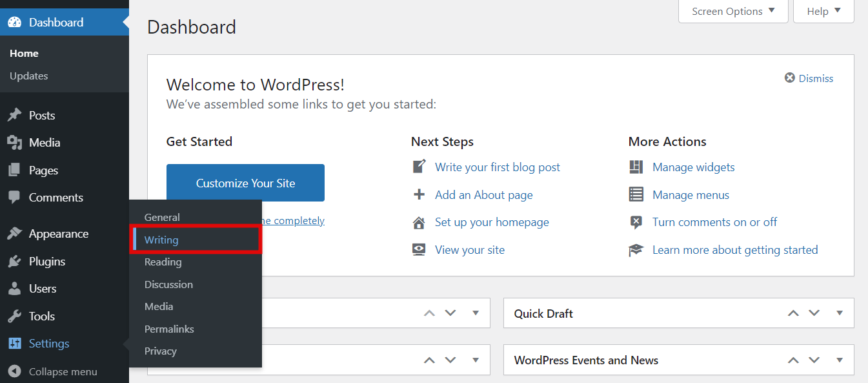Select Writing in the Settings submenu
Viewport: 868px width, 383px height.
(159, 240)
